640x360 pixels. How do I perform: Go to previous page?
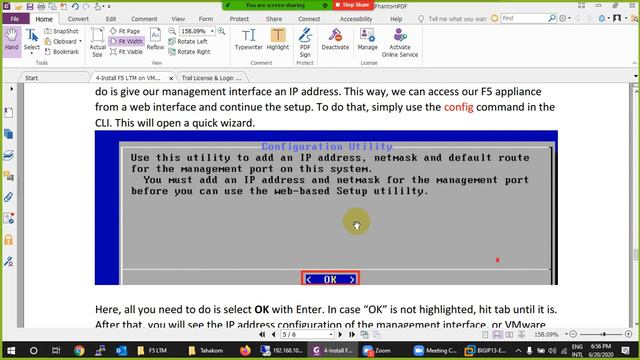pos(273,334)
